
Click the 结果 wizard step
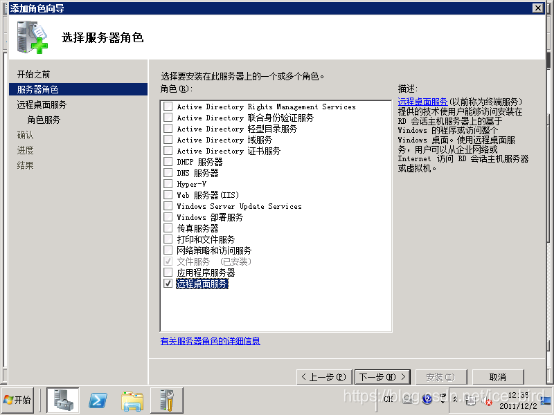tap(25, 165)
